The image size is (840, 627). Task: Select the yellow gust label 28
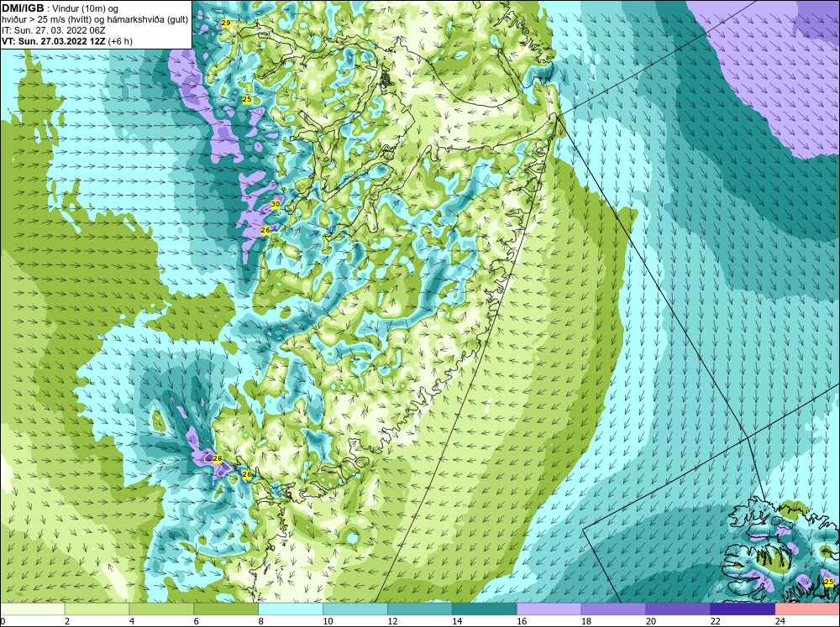[x=217, y=458]
